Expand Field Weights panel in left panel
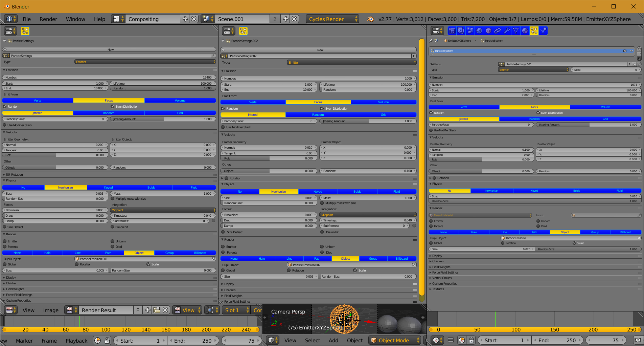Viewport: 644px width, 346px height. click(x=15, y=289)
